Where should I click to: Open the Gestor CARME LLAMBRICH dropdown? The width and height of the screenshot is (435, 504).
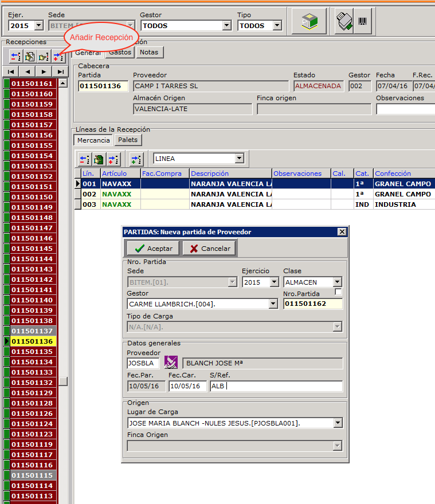coord(273,304)
